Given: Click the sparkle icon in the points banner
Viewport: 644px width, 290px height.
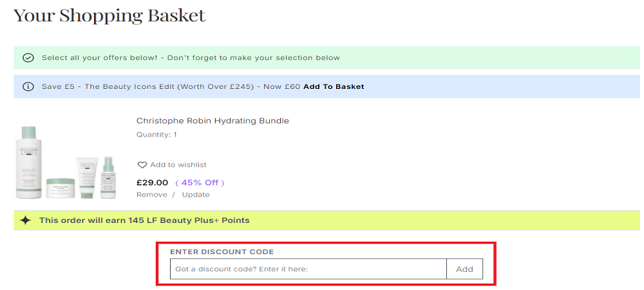Looking at the screenshot, I should tap(25, 220).
